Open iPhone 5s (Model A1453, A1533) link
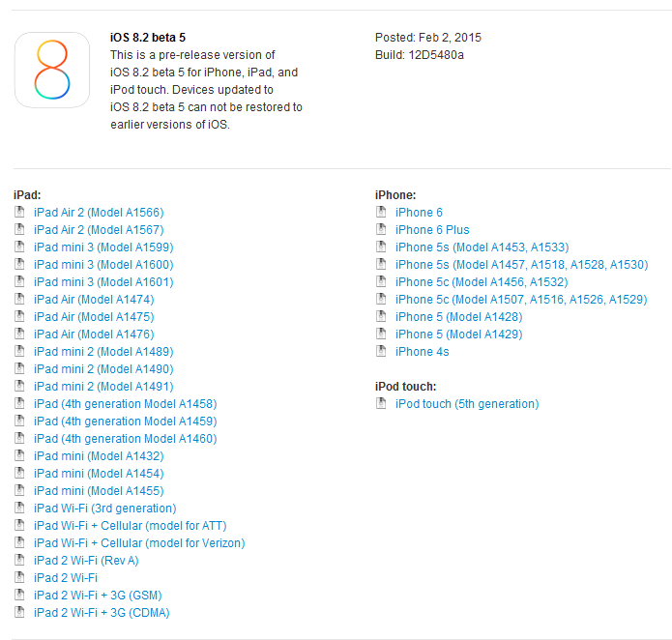Image resolution: width=672 pixels, height=640 pixels. (482, 247)
